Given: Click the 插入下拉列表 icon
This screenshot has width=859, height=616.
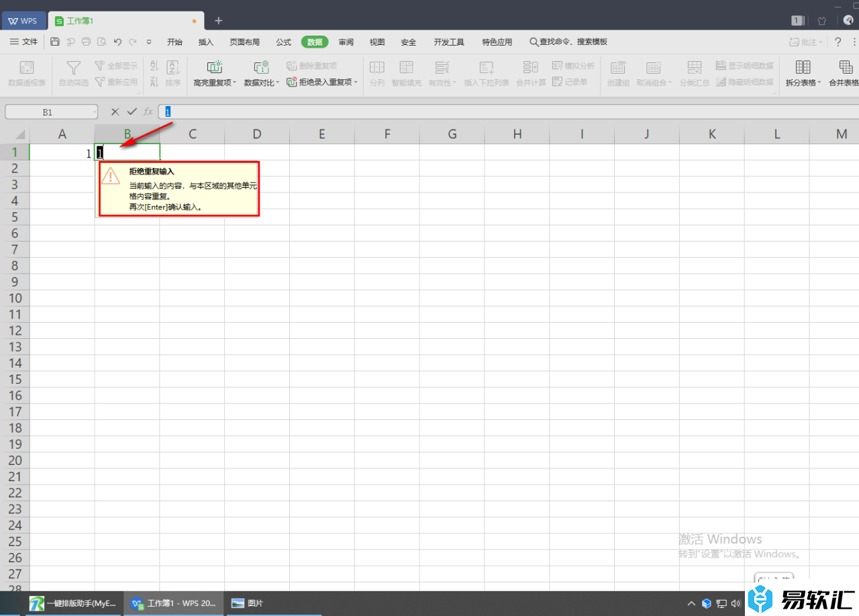Looking at the screenshot, I should tap(487, 67).
